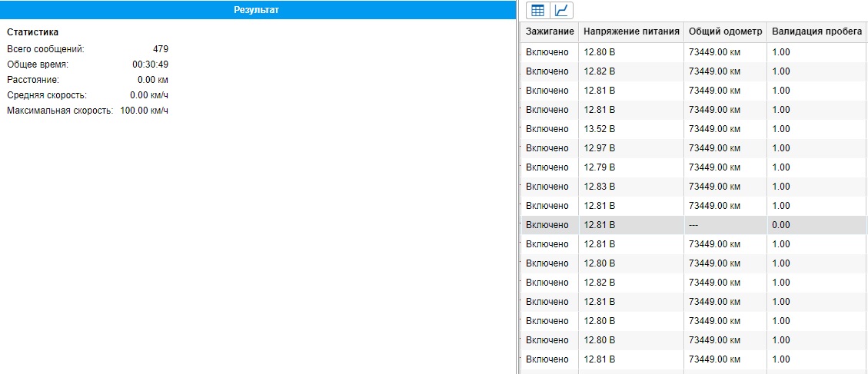Switch to table view icon
Viewport: 868px width, 374px height.
pyautogui.click(x=538, y=10)
